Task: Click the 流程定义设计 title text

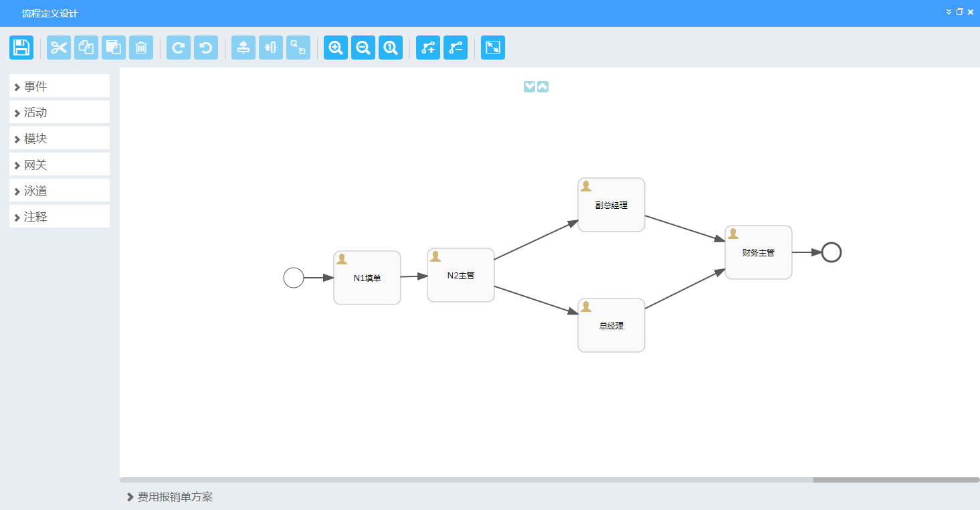Action: (50, 13)
